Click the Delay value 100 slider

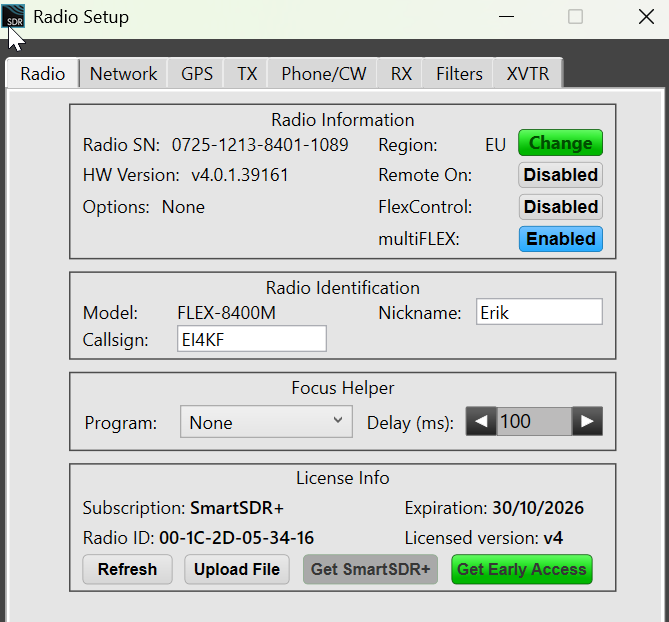pos(534,421)
